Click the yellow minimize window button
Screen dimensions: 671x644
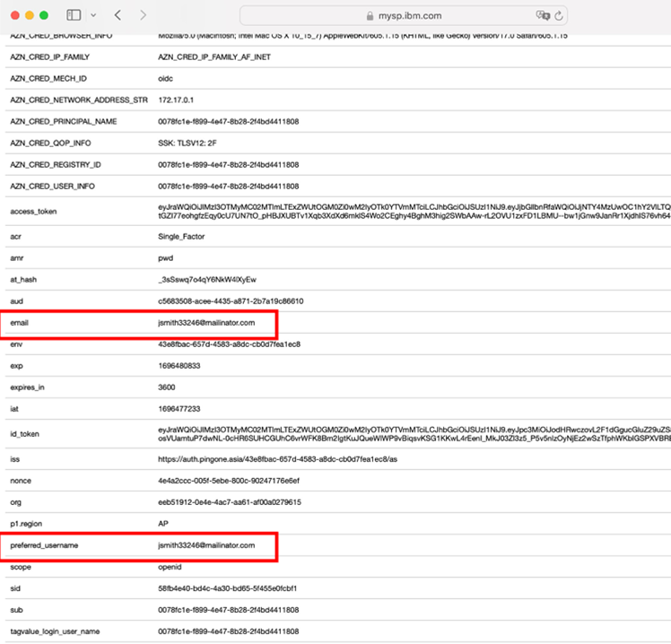pyautogui.click(x=30, y=15)
